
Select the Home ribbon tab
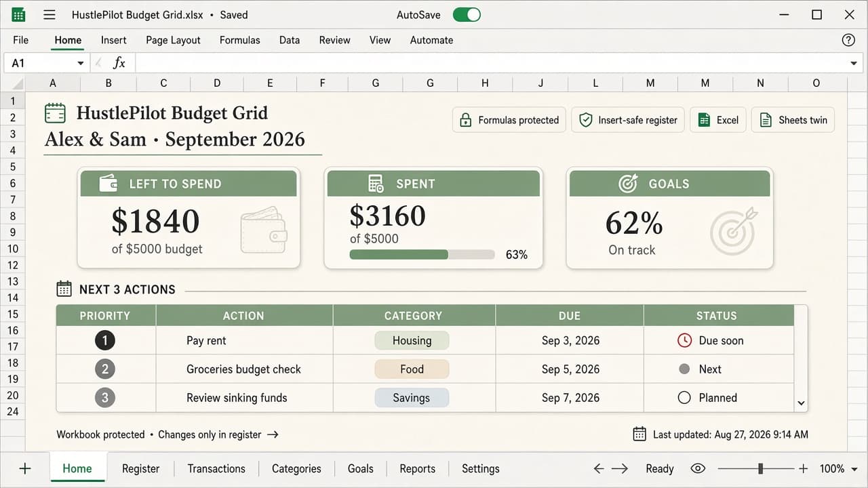[68, 40]
